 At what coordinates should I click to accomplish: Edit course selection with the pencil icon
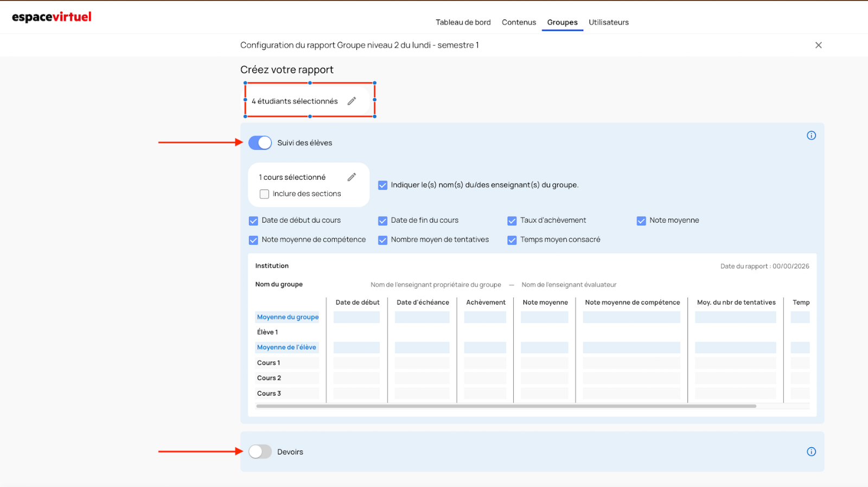tap(352, 177)
